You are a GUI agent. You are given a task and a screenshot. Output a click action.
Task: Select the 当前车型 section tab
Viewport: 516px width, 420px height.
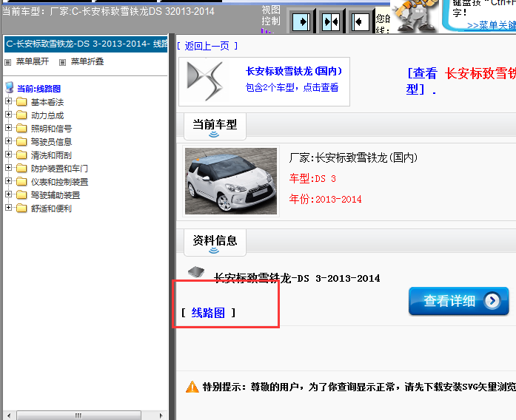[x=215, y=126]
